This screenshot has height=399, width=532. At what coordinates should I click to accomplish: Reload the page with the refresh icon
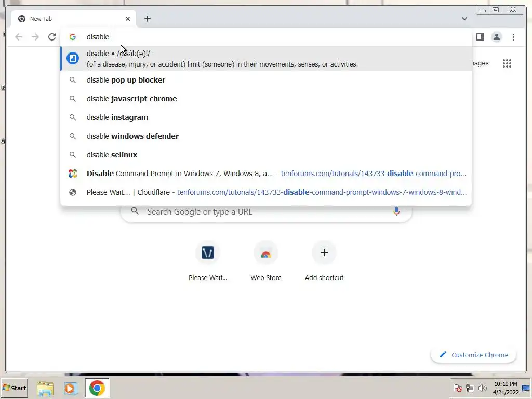tap(51, 37)
